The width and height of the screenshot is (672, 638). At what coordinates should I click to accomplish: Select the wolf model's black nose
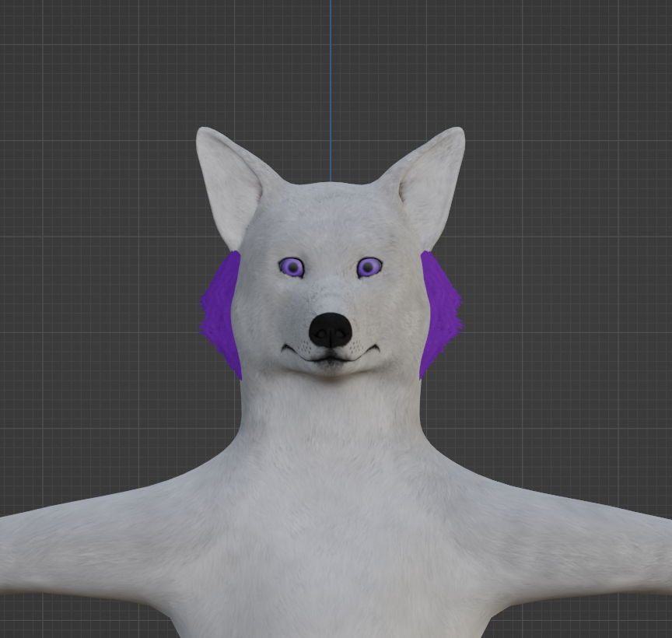[330, 330]
